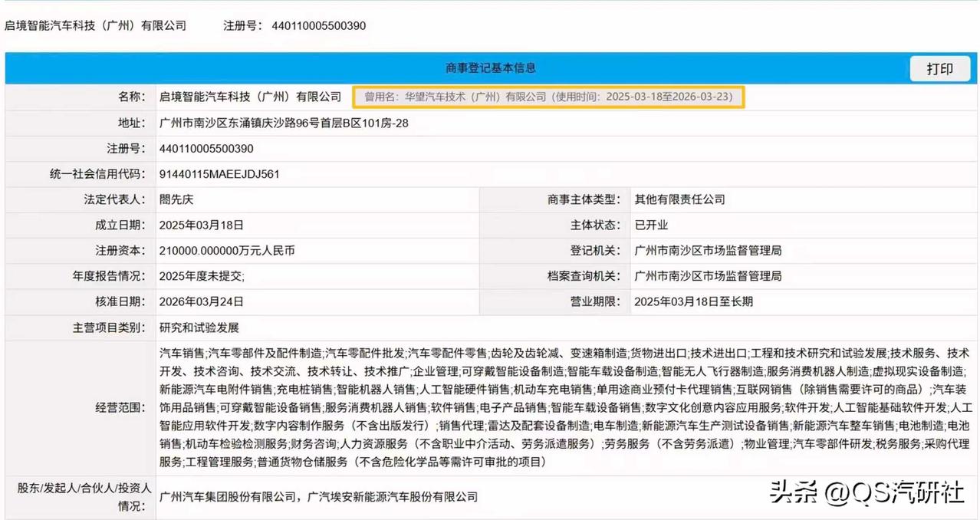Click the 登记机关 label
Screen dimensions: 980x520
pyautogui.click(x=596, y=251)
